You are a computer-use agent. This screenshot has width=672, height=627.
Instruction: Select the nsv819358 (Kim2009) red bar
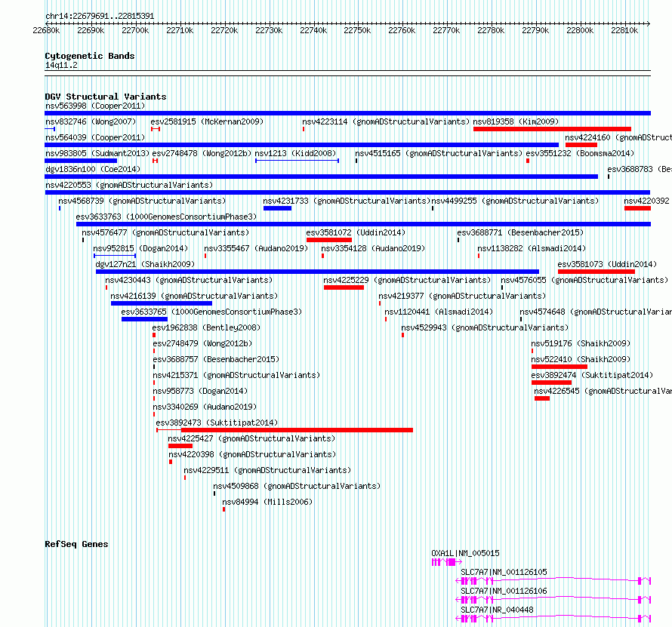click(x=552, y=129)
